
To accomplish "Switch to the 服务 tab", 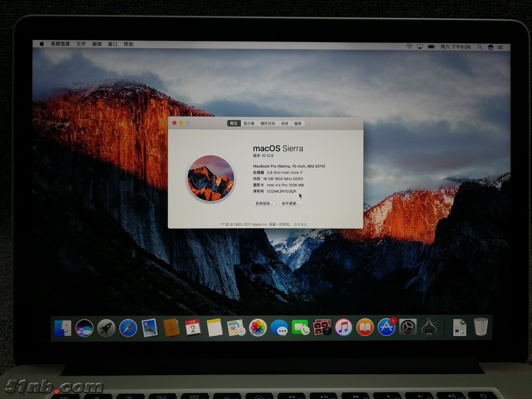I will (298, 124).
